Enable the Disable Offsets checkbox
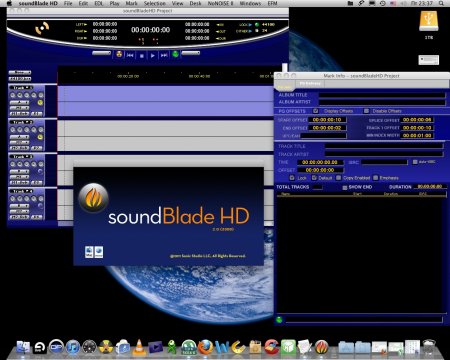Viewport: 450px width, 360px height. click(x=366, y=111)
